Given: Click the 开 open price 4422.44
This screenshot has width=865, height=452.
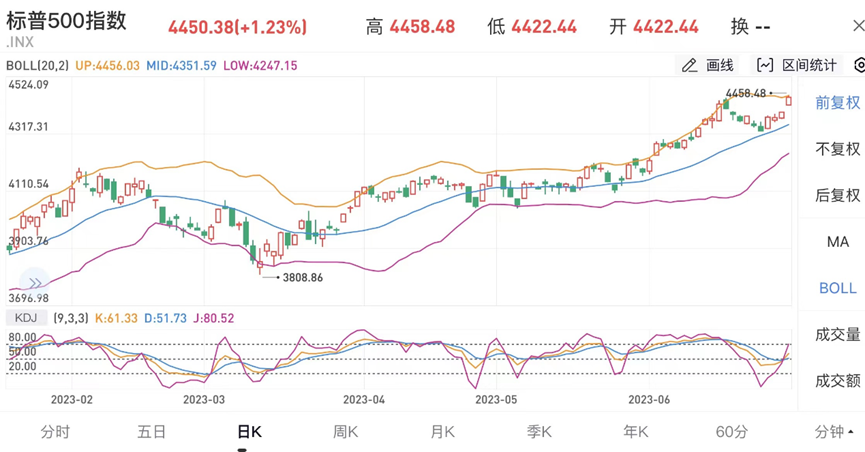Looking at the screenshot, I should tap(654, 26).
